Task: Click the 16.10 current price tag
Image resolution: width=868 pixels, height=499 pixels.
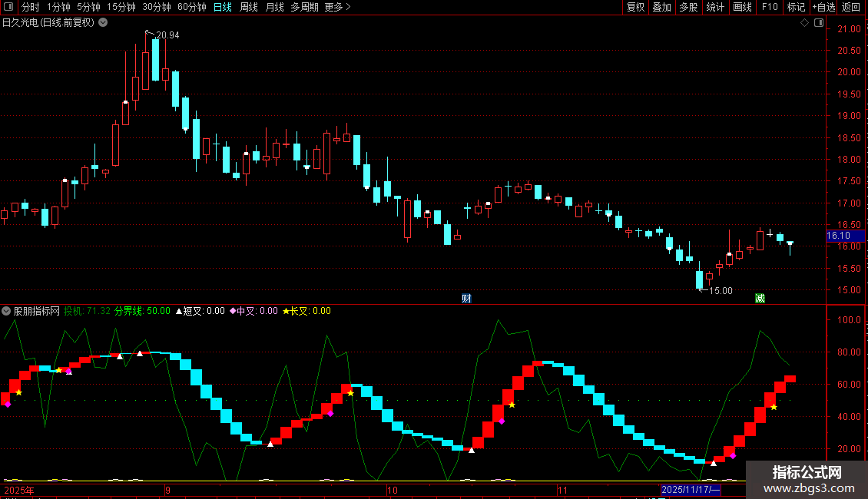Action: [845, 236]
